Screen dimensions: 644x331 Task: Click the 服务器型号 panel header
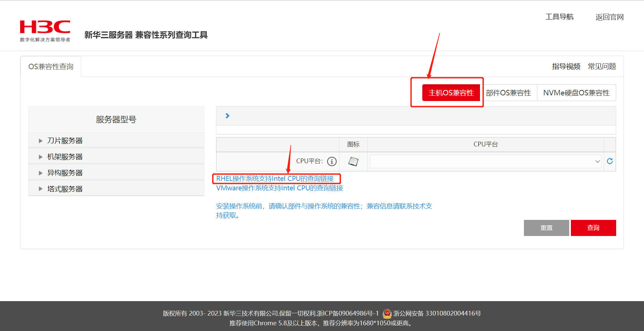pos(116,119)
